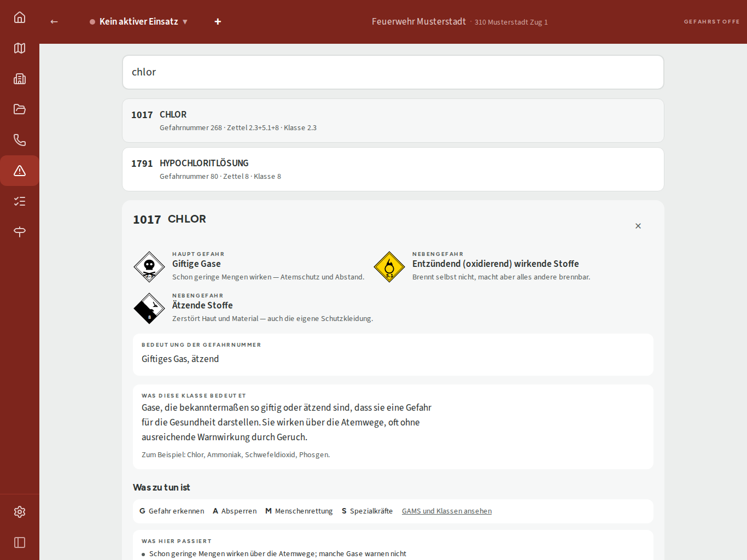Select the 1017 CHLOR search result

tap(393, 120)
